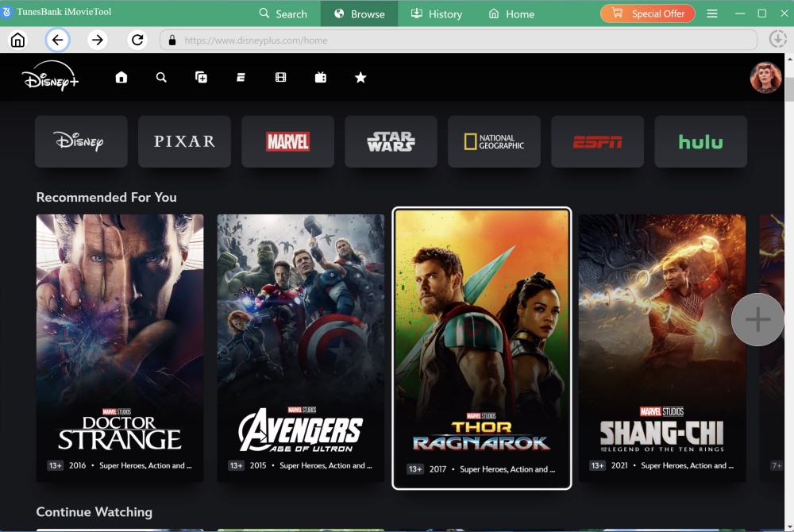The height and width of the screenshot is (532, 794).
Task: Open the Series TV icon
Action: click(x=321, y=77)
